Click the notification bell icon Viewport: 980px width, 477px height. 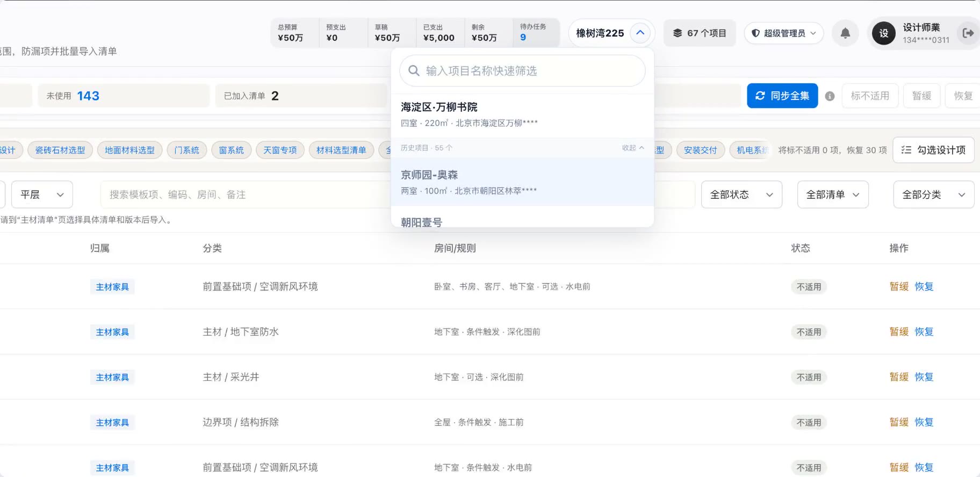click(845, 33)
